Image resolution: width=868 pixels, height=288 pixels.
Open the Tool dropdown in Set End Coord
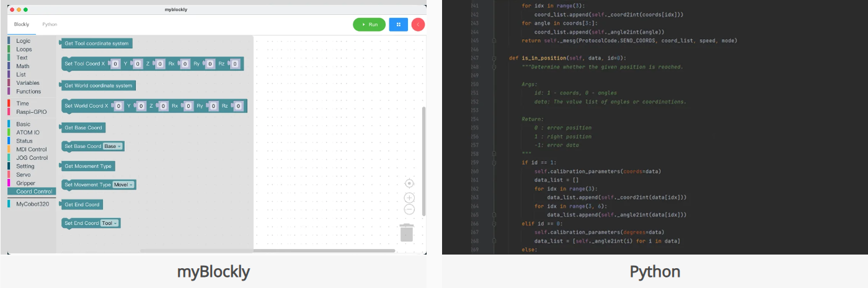[109, 223]
